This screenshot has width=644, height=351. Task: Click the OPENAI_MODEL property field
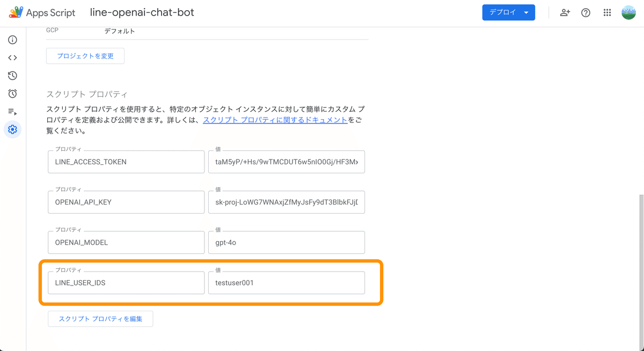tap(126, 242)
